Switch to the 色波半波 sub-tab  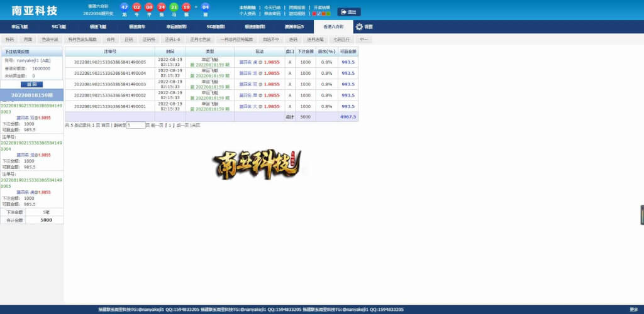tap(50, 40)
